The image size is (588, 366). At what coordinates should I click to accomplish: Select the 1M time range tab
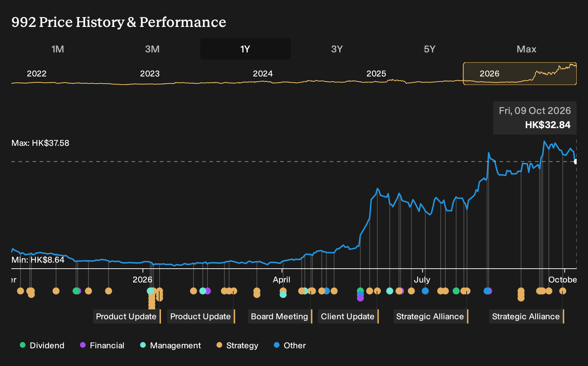(58, 49)
